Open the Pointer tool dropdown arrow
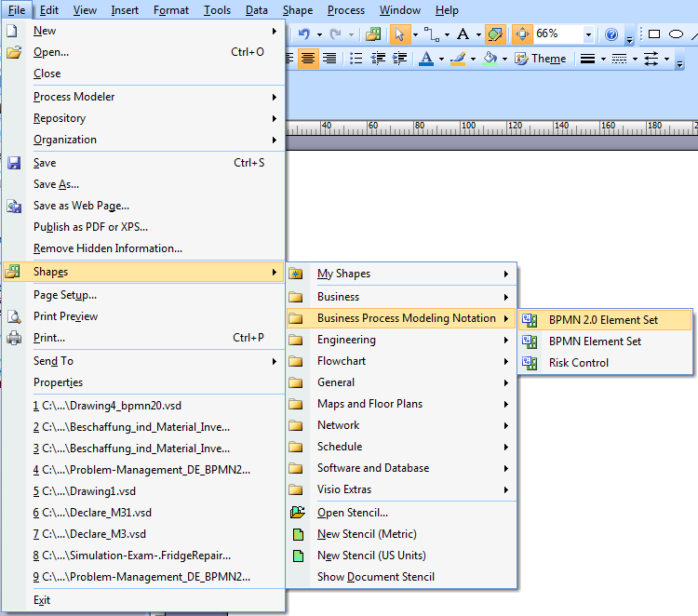 click(415, 34)
